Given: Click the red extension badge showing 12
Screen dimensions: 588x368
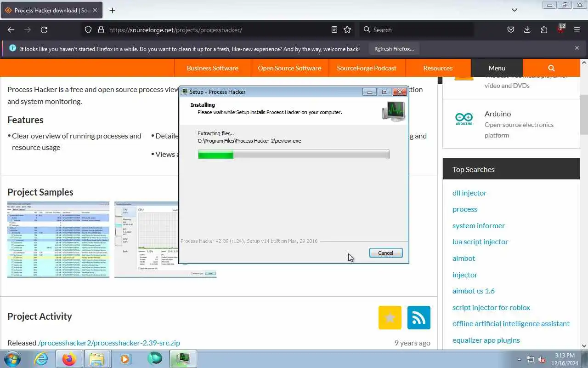Looking at the screenshot, I should click(x=560, y=29).
